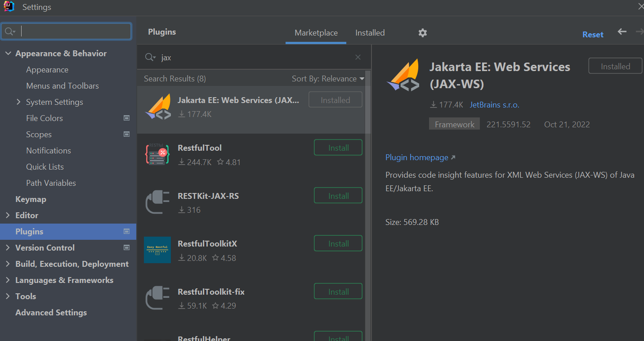Open the Scopes settings
The image size is (644, 341).
[39, 135]
